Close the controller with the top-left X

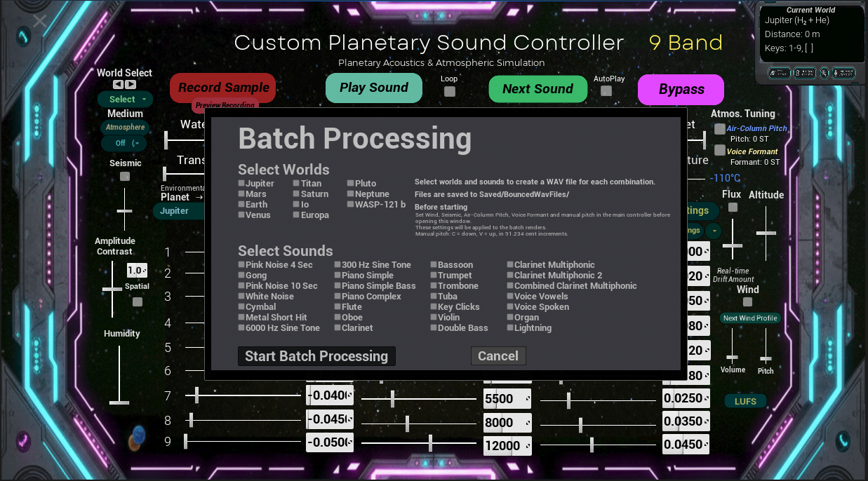(40, 21)
